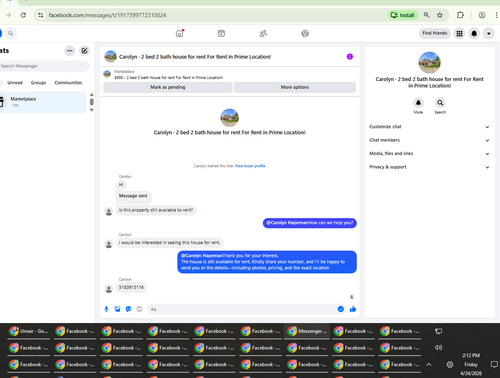This screenshot has width=500, height=378.
Task: Open the notifications bell in Facebook header
Action: pyautogui.click(x=474, y=33)
